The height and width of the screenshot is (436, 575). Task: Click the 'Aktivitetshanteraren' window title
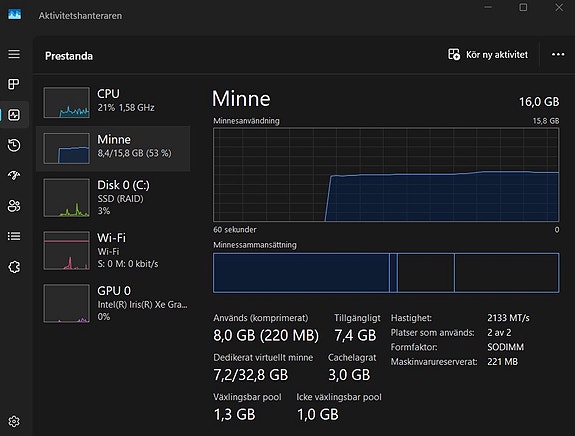click(80, 16)
